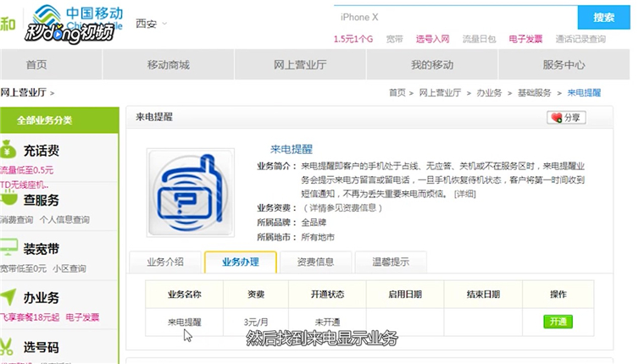Click the 分享 share button
644x364 pixels.
566,118
